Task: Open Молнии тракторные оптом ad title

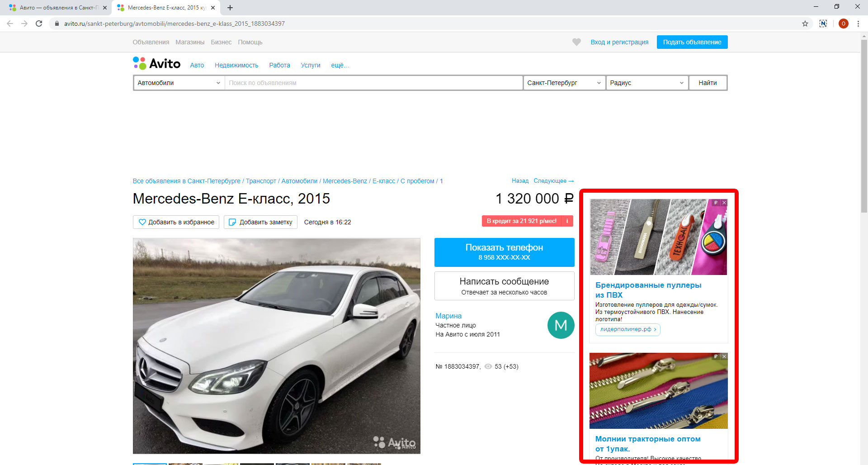Action: 648,444
